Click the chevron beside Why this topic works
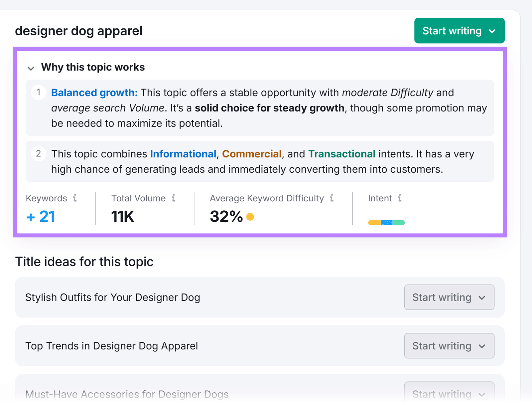Screen dimensions: 532x405 (31, 69)
